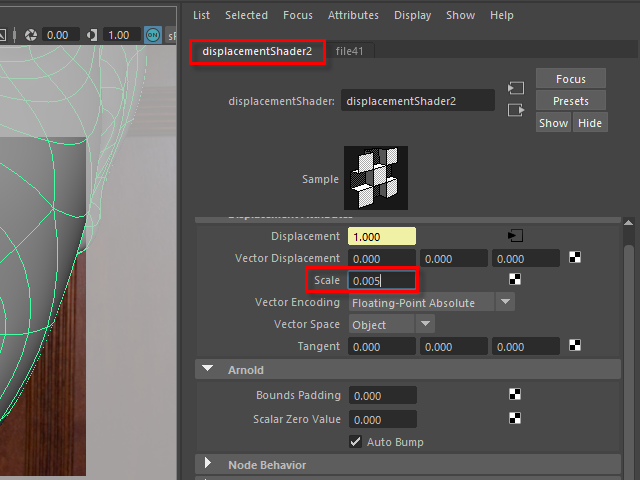Image resolution: width=640 pixels, height=480 pixels.
Task: Switch to the file41 tab
Action: point(350,50)
